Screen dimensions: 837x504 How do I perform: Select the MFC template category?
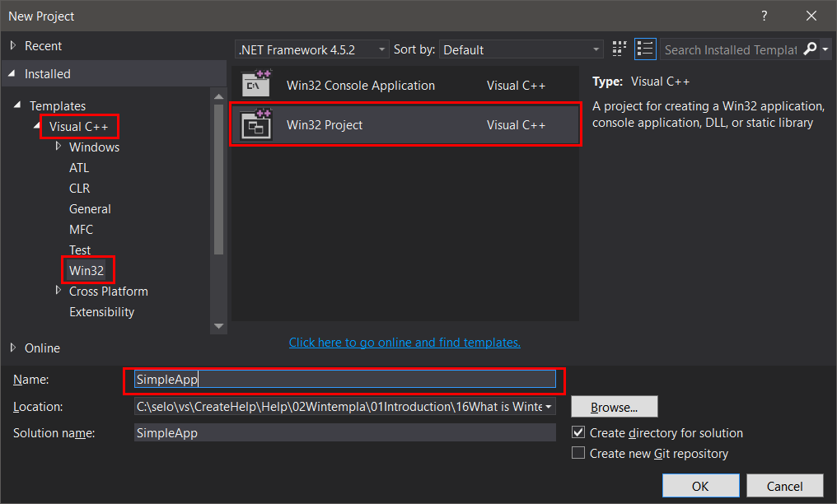click(x=81, y=229)
